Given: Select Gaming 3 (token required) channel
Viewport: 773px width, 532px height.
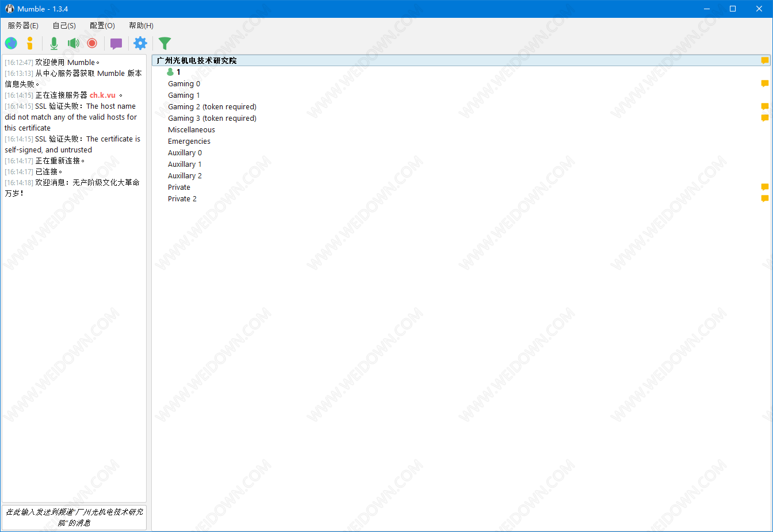Looking at the screenshot, I should pyautogui.click(x=212, y=118).
